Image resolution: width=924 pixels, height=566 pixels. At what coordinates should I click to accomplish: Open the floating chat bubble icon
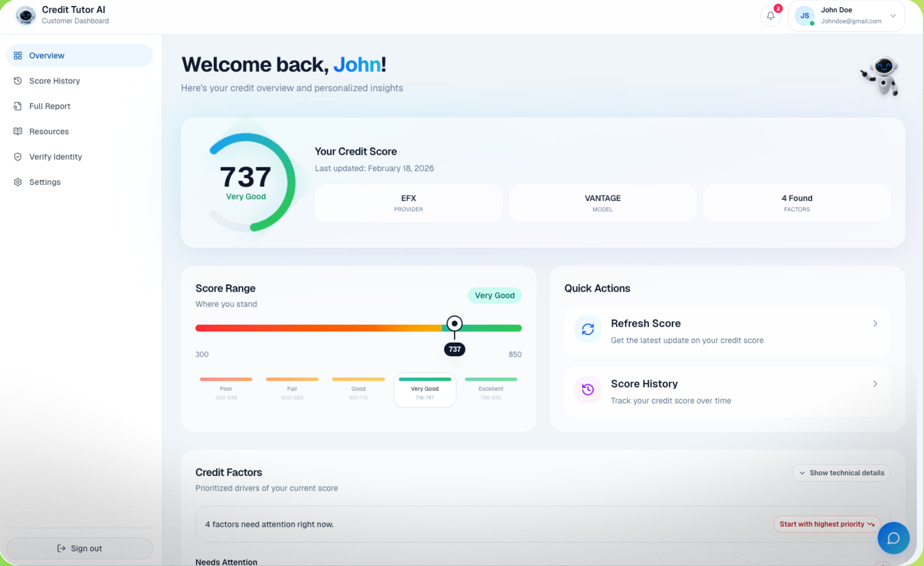click(893, 538)
